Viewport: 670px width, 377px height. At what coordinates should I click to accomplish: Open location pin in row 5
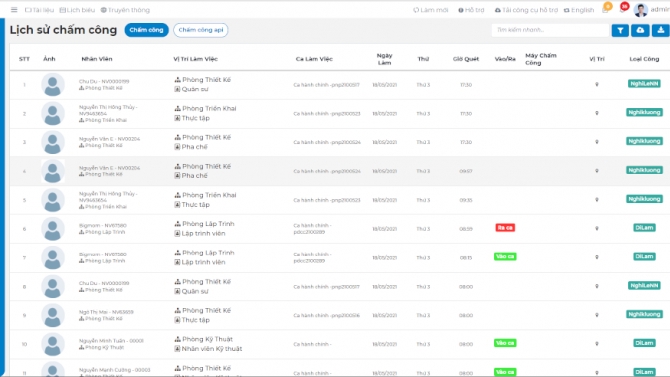pos(597,200)
